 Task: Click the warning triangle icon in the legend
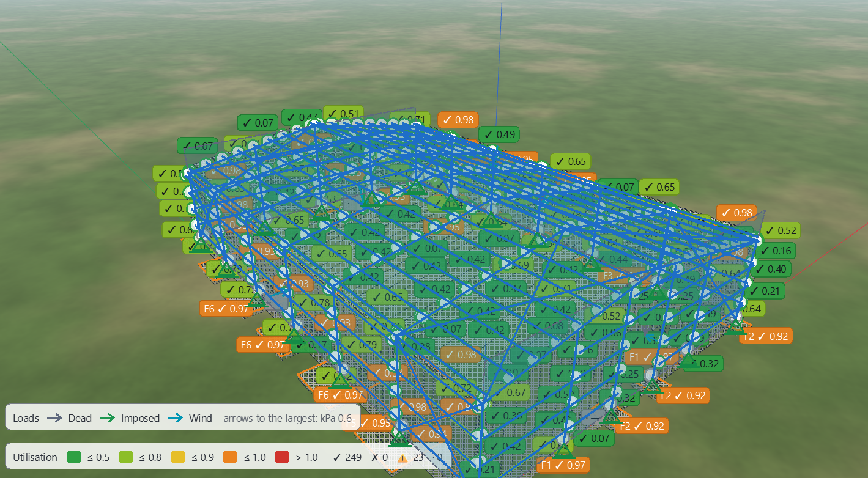click(x=402, y=457)
